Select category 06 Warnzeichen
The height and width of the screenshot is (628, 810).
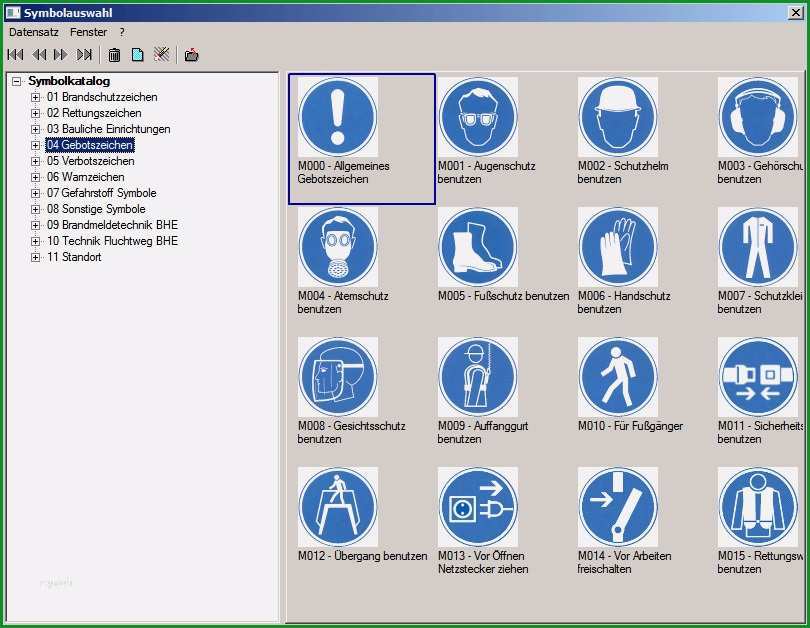point(86,177)
